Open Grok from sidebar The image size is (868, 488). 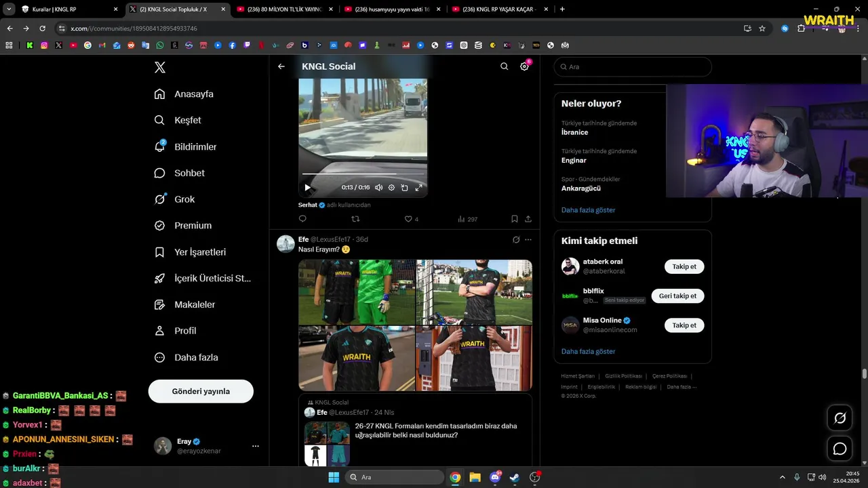coord(174,199)
